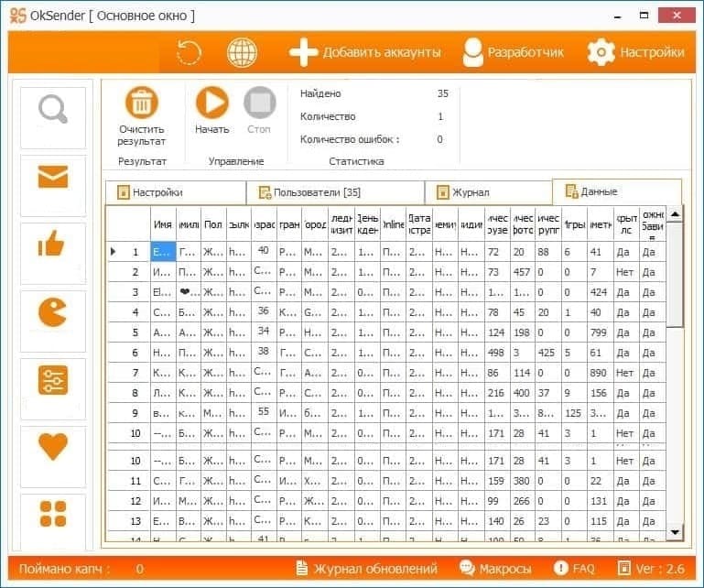Click Ver : 2.6 version label
This screenshot has width=704, height=588.
(652, 569)
